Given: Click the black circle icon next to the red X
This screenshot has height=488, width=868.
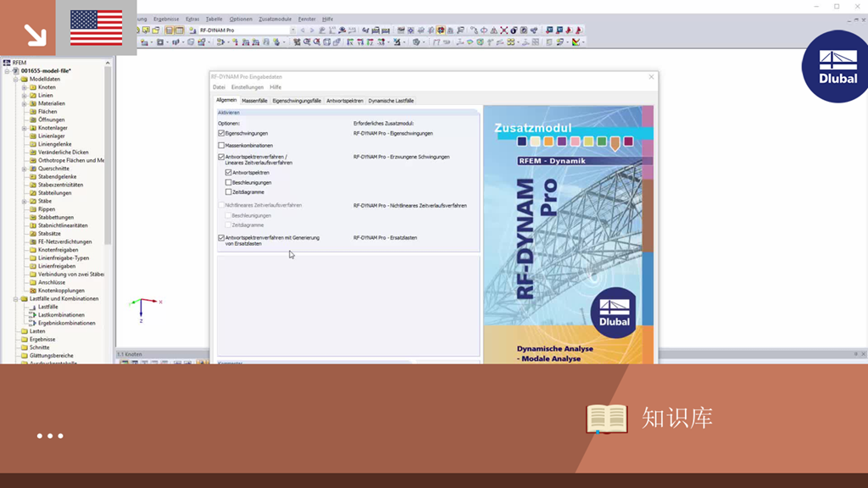Looking at the screenshot, I should point(514,30).
